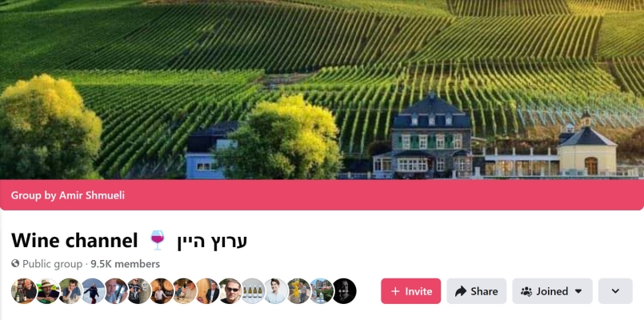Open member avatar wearing sunglasses and black shirt

[x=230, y=291]
